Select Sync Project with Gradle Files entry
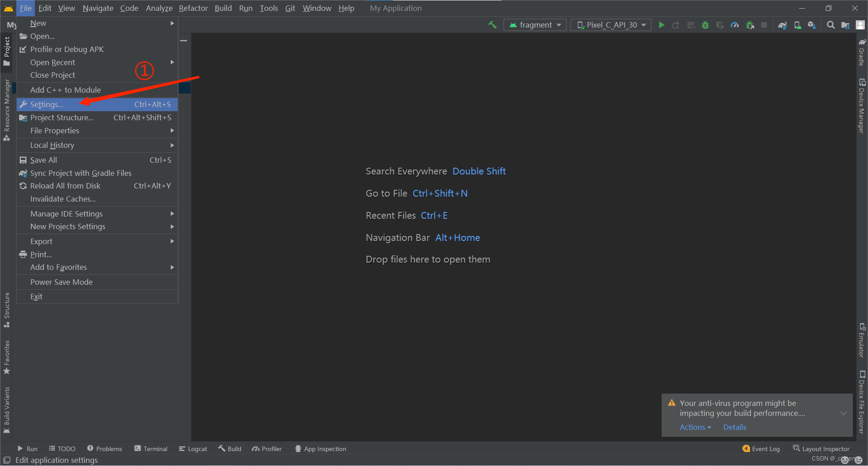 [x=97, y=173]
